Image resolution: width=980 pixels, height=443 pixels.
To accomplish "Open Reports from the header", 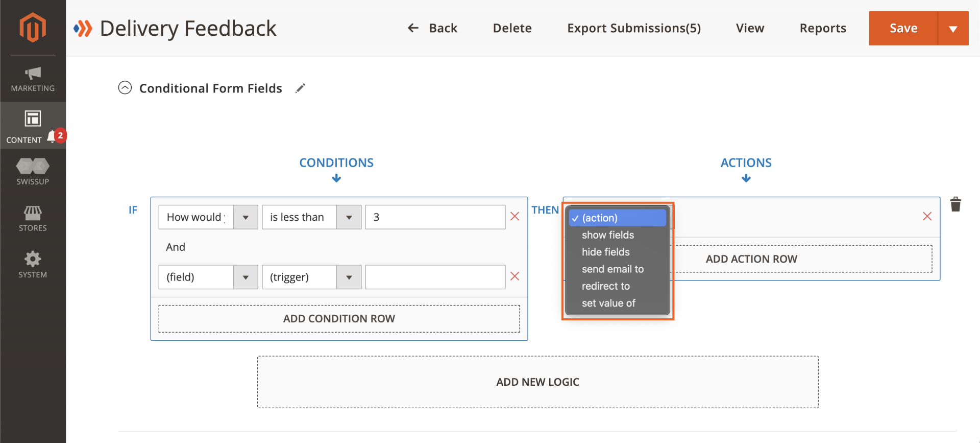I will pos(823,28).
